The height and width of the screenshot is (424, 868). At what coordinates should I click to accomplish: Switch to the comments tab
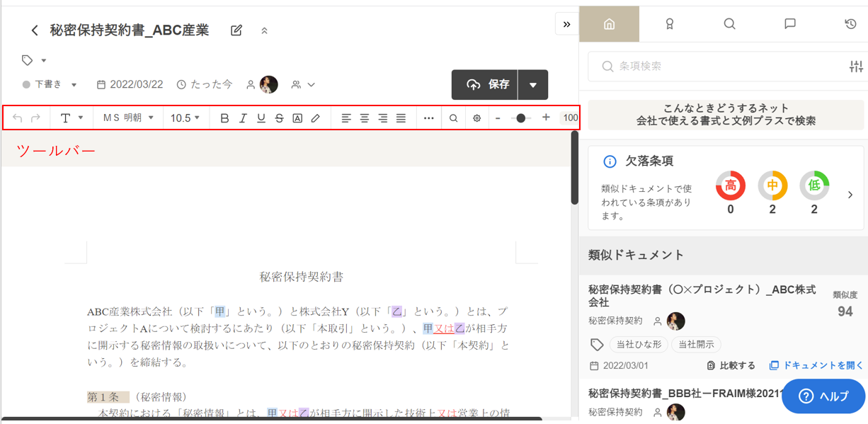click(790, 24)
